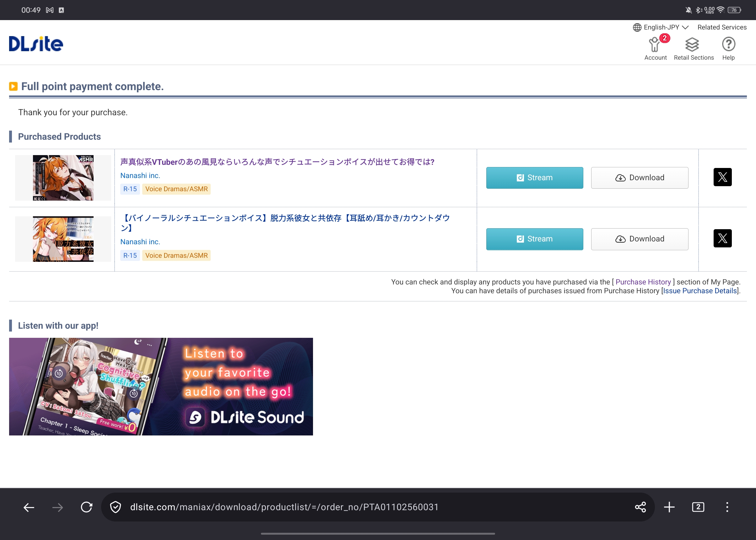The height and width of the screenshot is (540, 756).
Task: Reload the current page
Action: pos(86,507)
